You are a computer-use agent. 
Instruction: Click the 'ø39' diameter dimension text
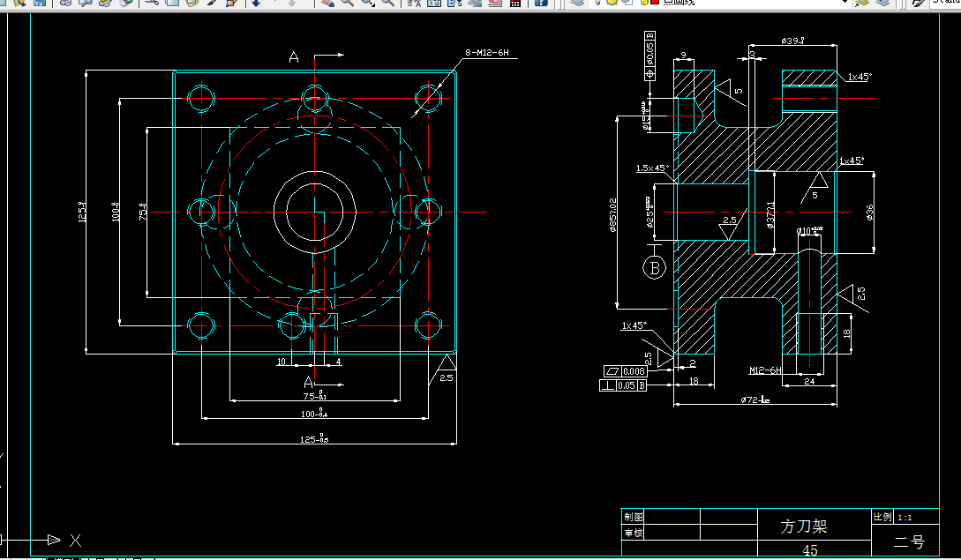792,41
